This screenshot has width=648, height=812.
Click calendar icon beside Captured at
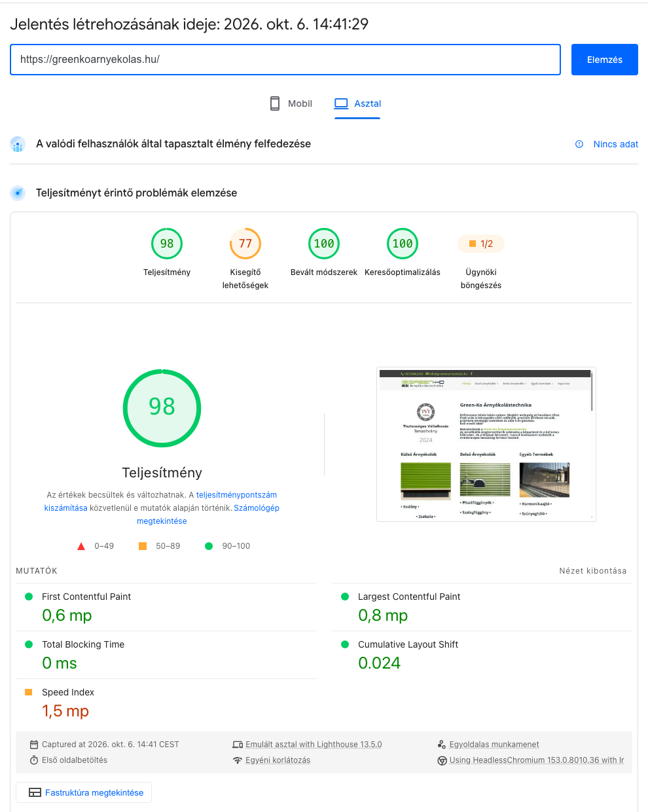coord(34,745)
